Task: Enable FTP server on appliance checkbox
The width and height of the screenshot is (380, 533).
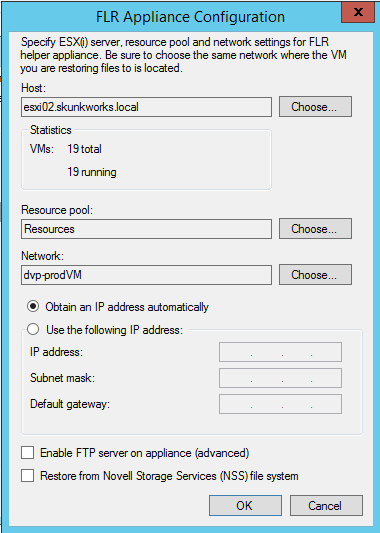Action: [x=28, y=453]
